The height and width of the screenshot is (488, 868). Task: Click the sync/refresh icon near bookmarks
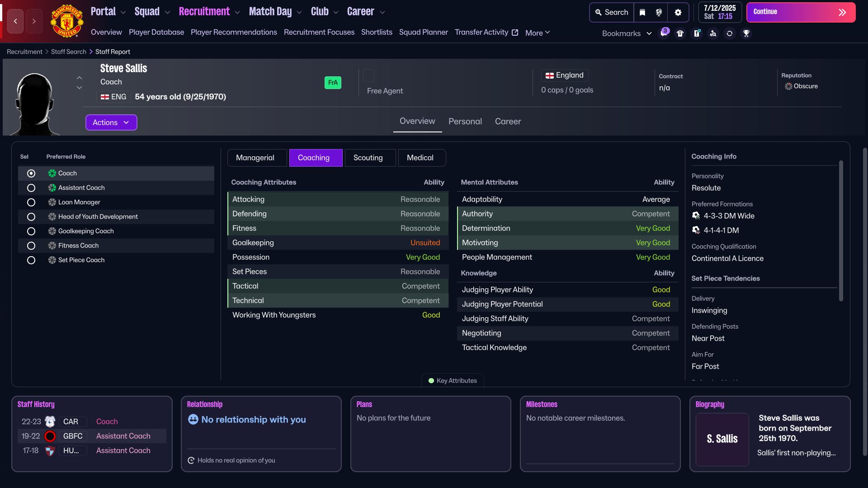tap(730, 33)
